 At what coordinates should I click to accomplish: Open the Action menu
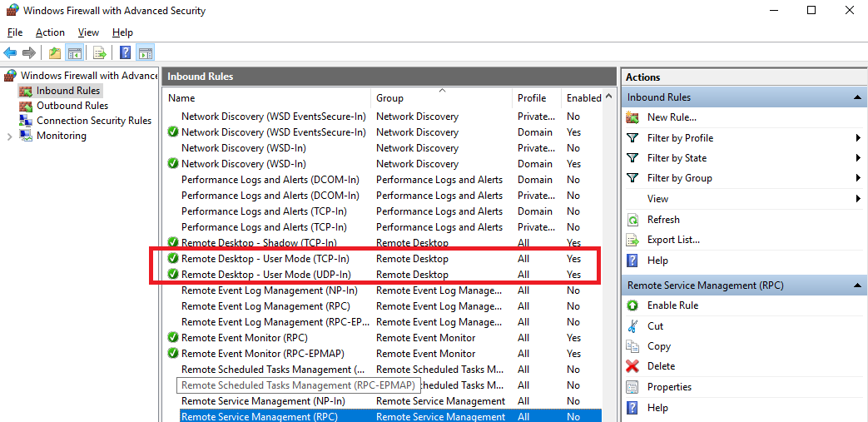pyautogui.click(x=51, y=32)
